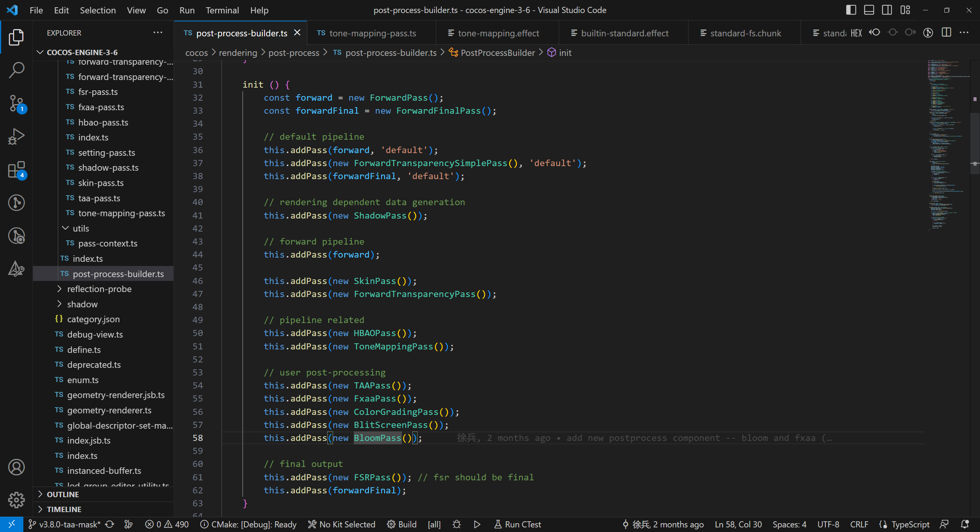Click the Build button in status bar
The width and height of the screenshot is (980, 532).
coord(402,524)
